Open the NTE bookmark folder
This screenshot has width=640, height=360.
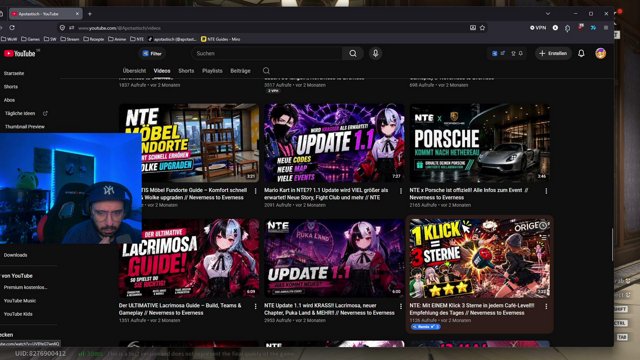click(137, 39)
